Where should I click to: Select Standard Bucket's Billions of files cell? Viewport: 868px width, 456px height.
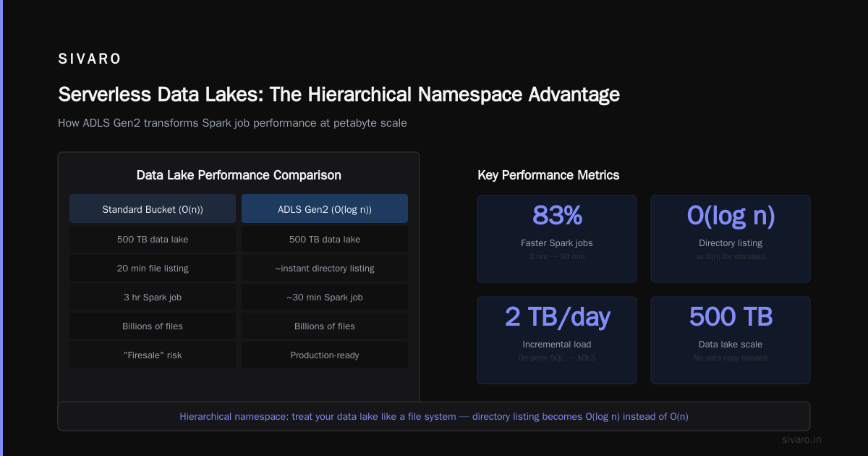(x=153, y=326)
